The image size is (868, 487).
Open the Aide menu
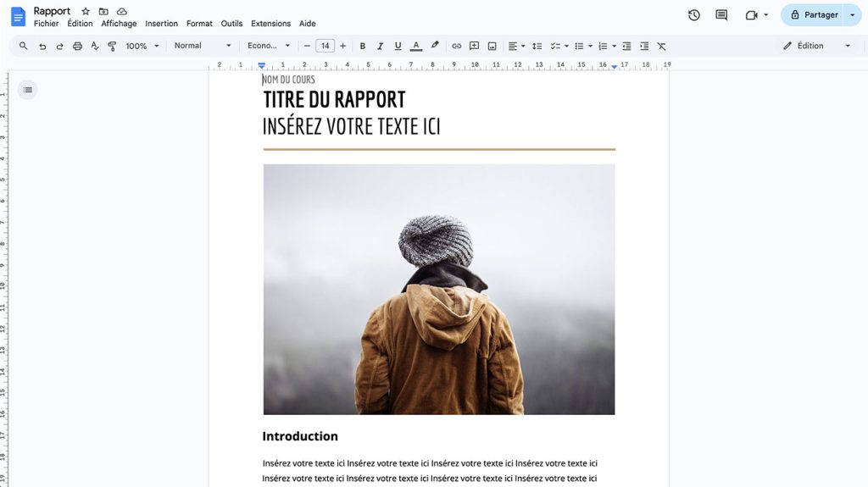(307, 24)
